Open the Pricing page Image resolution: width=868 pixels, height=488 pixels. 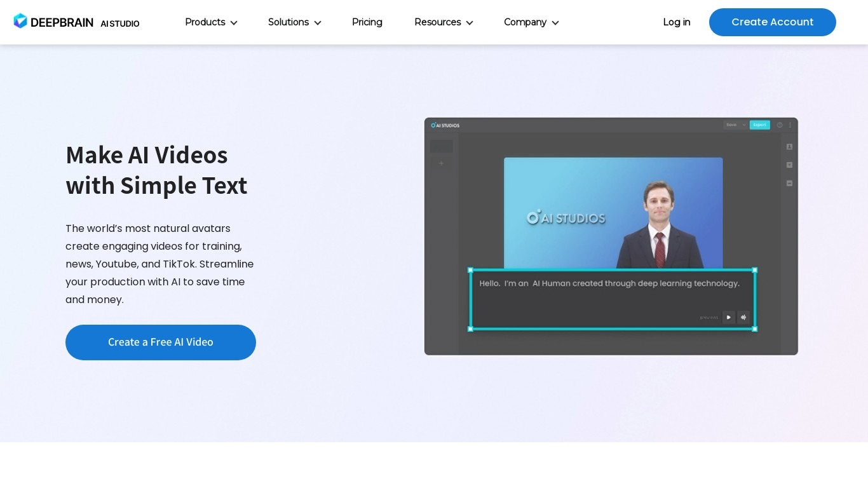pos(367,22)
